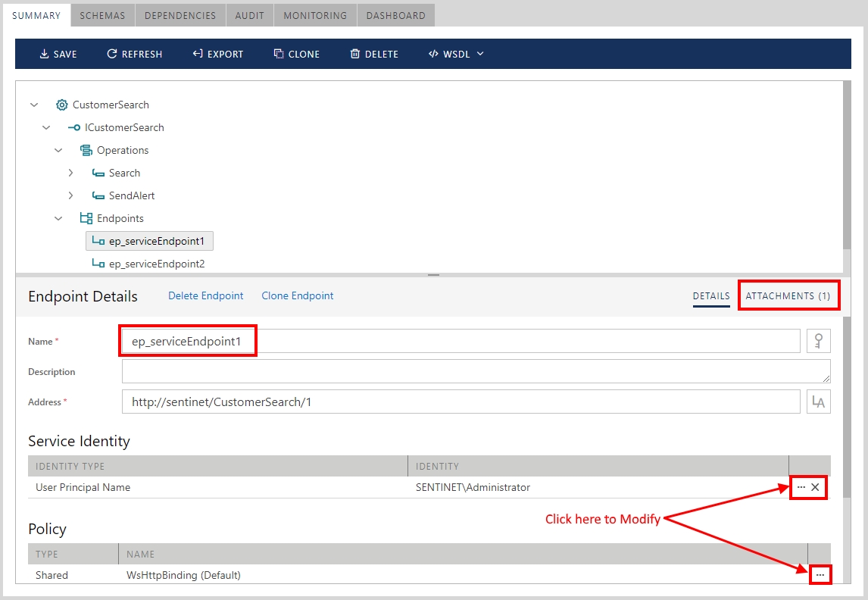Switch to the Monitoring tab
This screenshot has width=868, height=600.
pos(315,15)
